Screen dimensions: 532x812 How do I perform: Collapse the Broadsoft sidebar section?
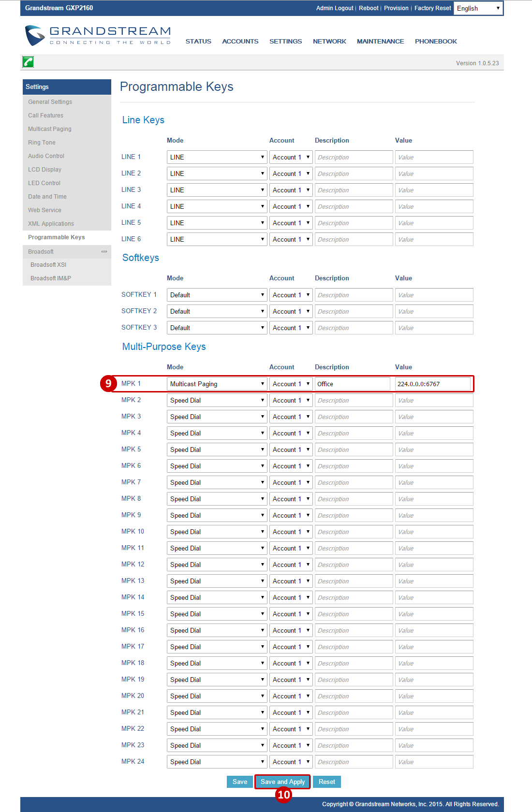pyautogui.click(x=104, y=252)
